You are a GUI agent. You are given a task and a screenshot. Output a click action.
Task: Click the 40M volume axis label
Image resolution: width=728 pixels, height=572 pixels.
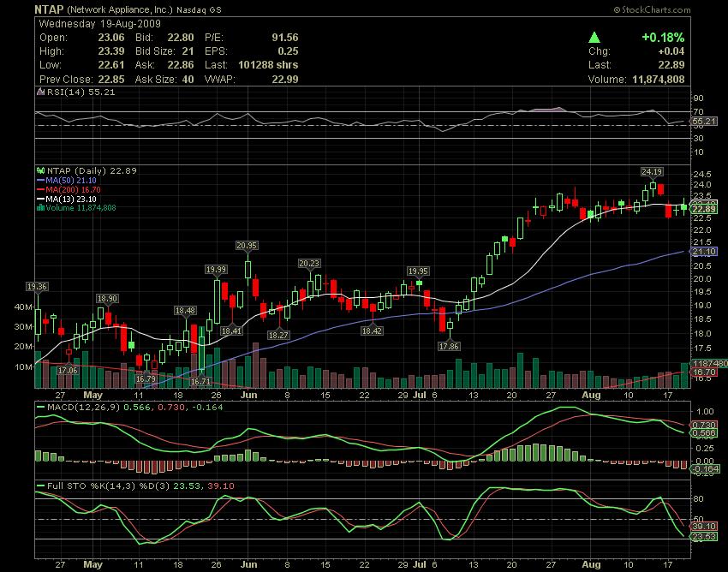[x=23, y=307]
